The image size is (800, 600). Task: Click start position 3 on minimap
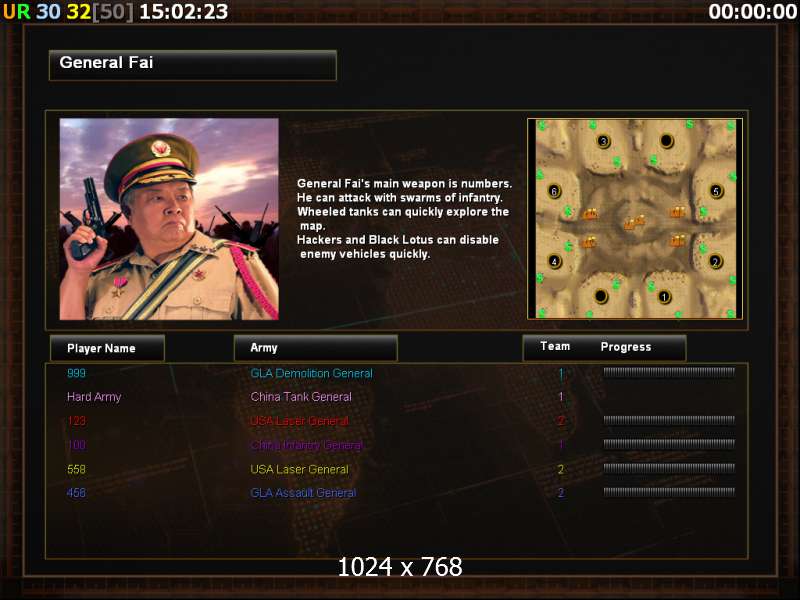click(604, 141)
